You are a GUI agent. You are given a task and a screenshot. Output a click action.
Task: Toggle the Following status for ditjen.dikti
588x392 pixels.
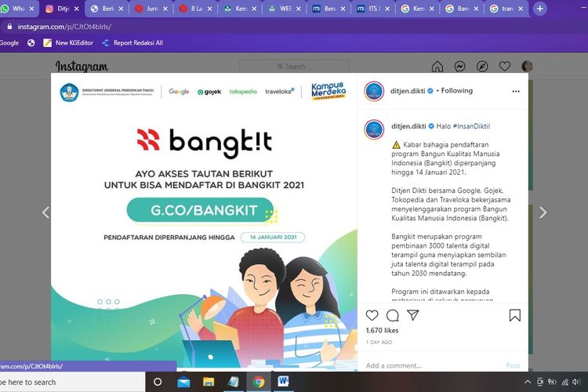457,91
